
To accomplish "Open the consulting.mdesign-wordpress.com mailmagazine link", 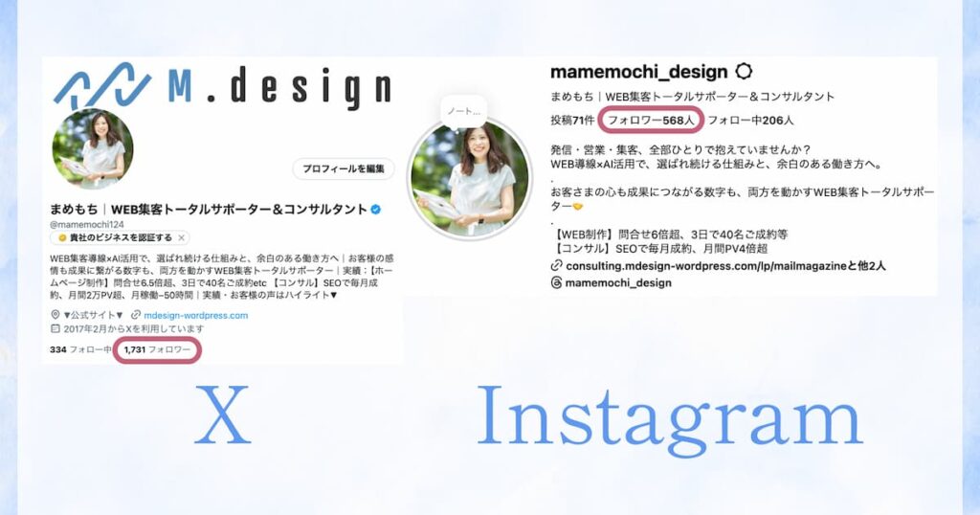I will [725, 265].
